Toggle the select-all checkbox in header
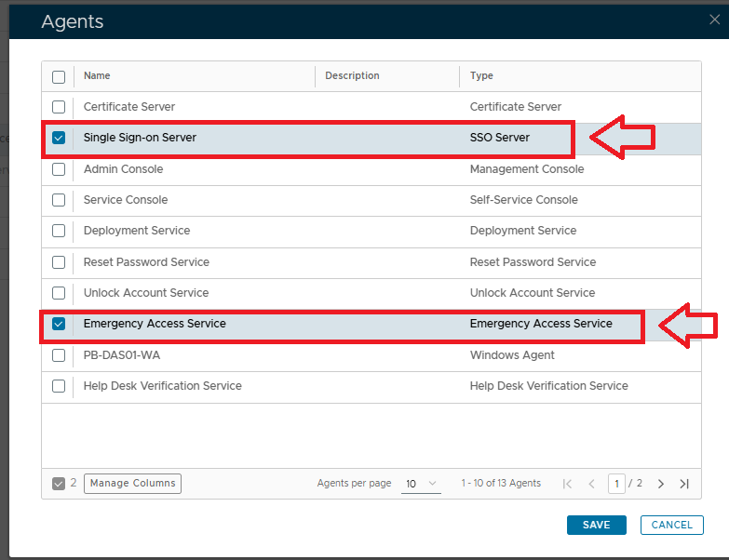Viewport: 729px width, 560px height. [59, 76]
